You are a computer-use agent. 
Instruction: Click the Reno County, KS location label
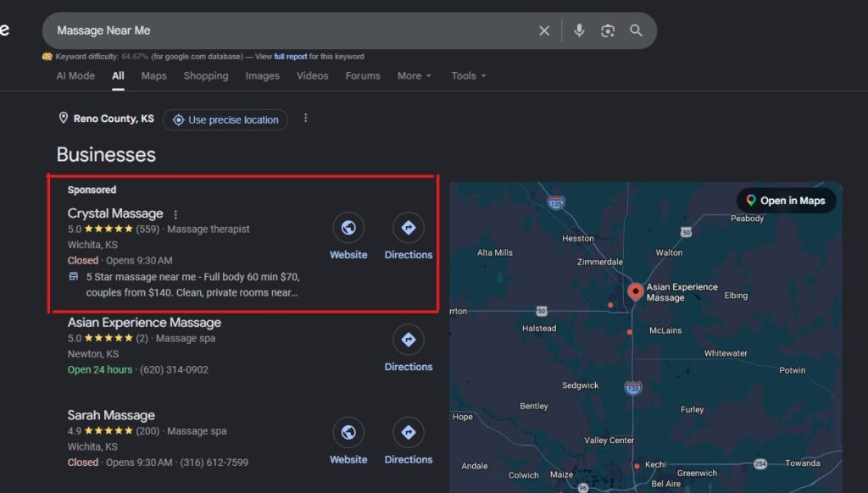pos(114,119)
